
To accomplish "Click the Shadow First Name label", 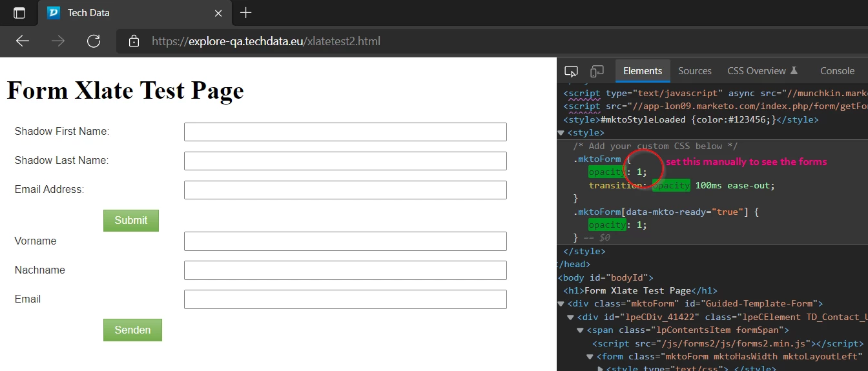I will (x=62, y=132).
